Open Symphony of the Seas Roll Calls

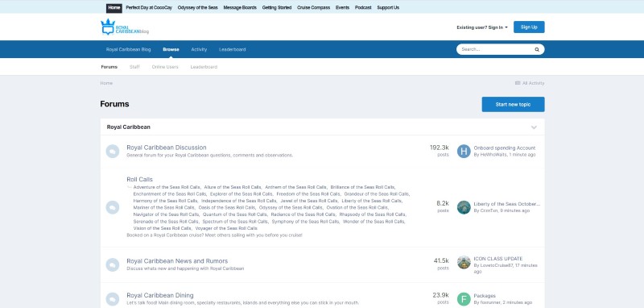point(306,221)
